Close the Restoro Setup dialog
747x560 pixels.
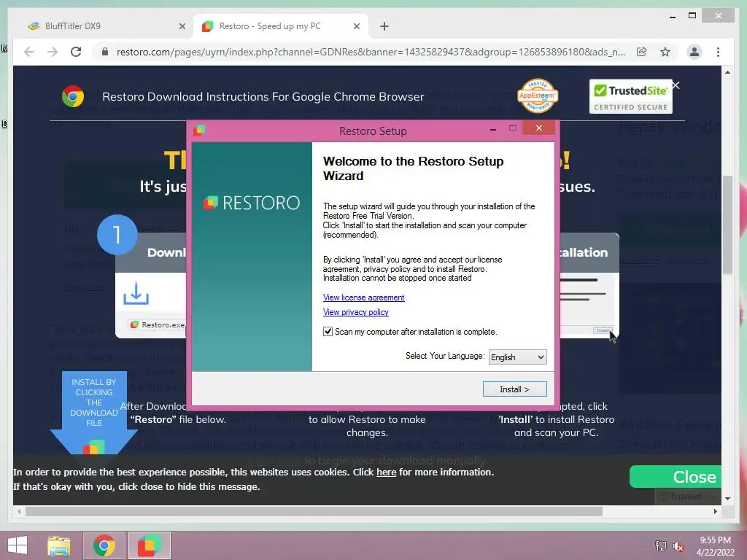(x=539, y=128)
